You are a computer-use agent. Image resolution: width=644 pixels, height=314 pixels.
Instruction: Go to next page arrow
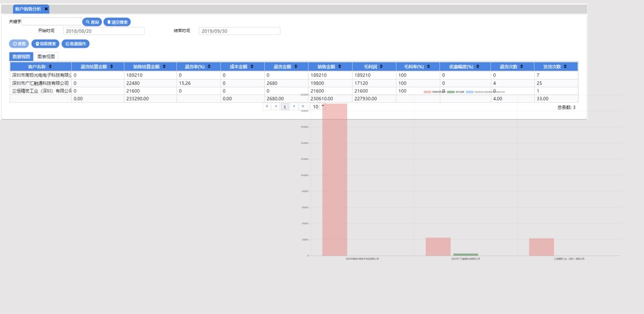click(x=294, y=107)
